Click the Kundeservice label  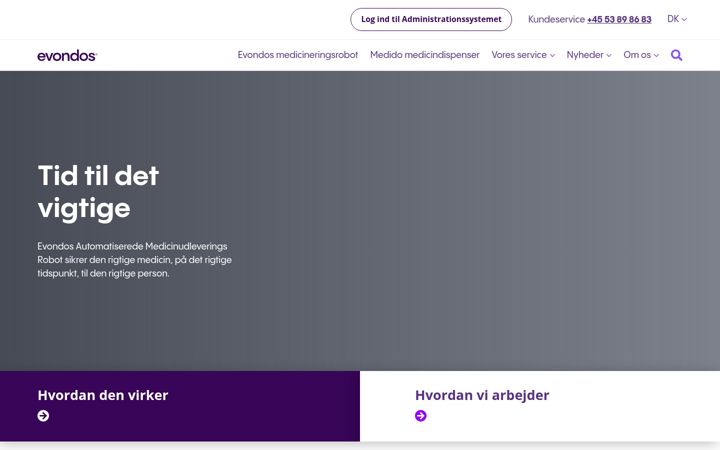pyautogui.click(x=556, y=19)
